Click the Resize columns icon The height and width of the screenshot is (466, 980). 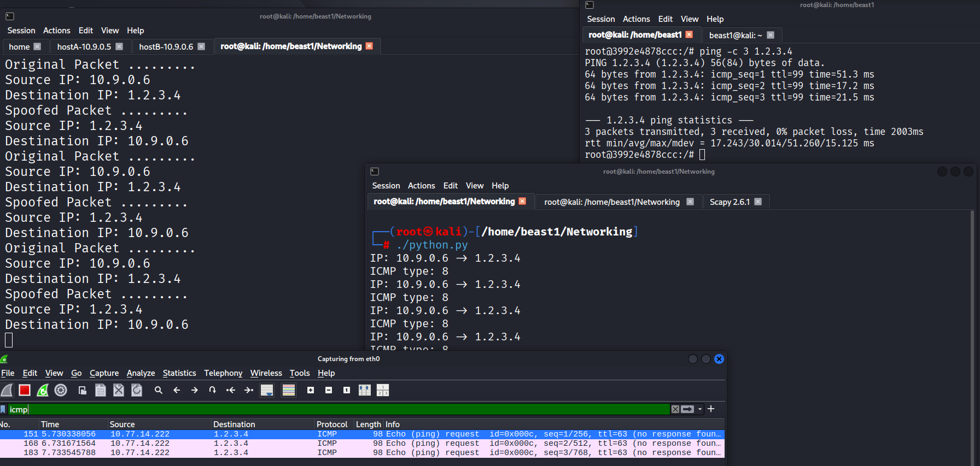click(364, 390)
